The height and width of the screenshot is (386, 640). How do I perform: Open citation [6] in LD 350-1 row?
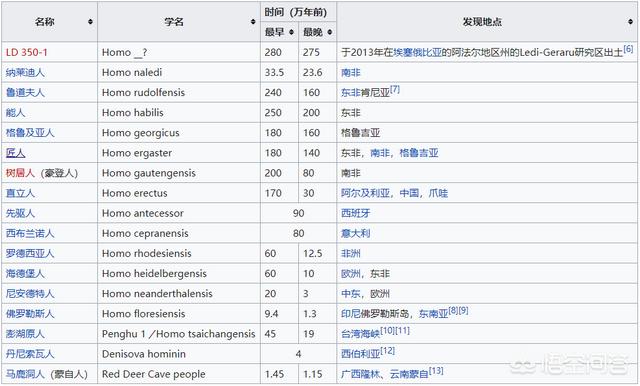628,49
